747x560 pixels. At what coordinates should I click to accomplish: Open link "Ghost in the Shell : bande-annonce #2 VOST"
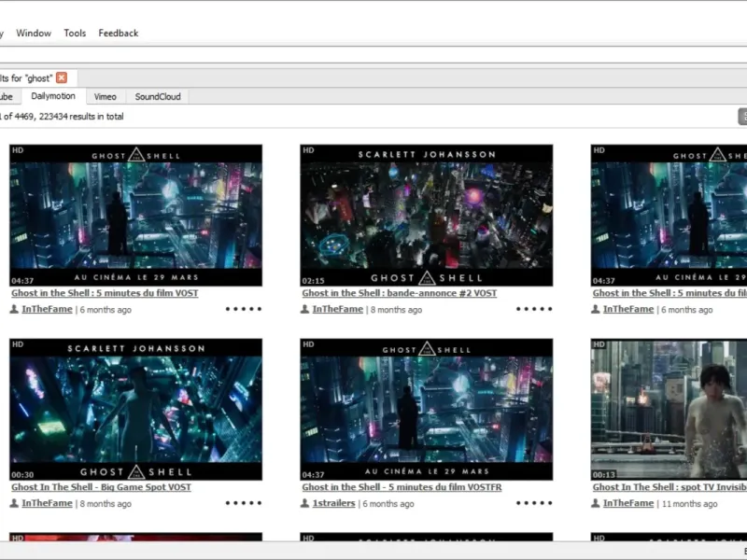(x=400, y=293)
